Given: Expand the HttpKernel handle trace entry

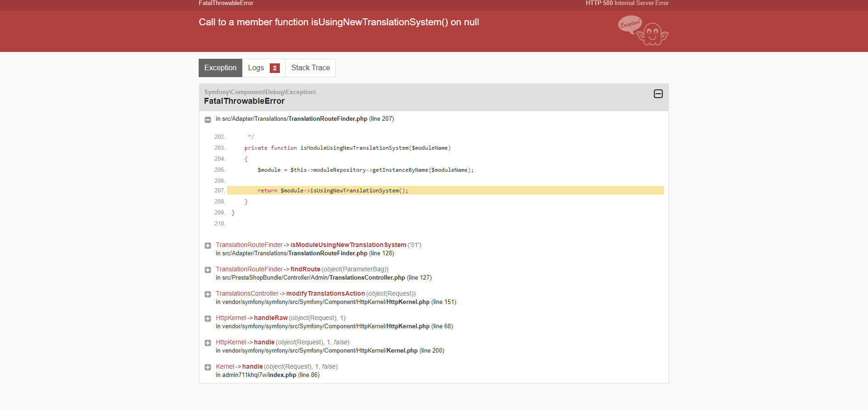Looking at the screenshot, I should coord(208,343).
